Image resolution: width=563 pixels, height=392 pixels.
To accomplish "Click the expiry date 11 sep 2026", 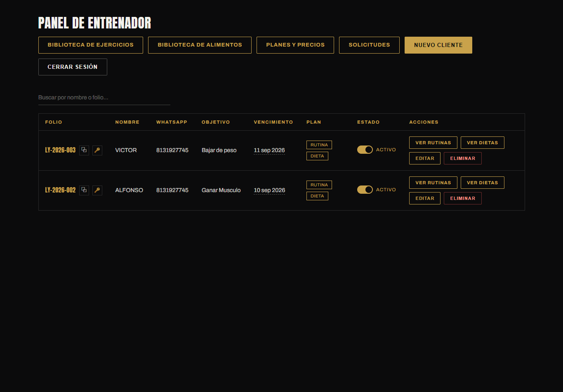I will coord(269,150).
